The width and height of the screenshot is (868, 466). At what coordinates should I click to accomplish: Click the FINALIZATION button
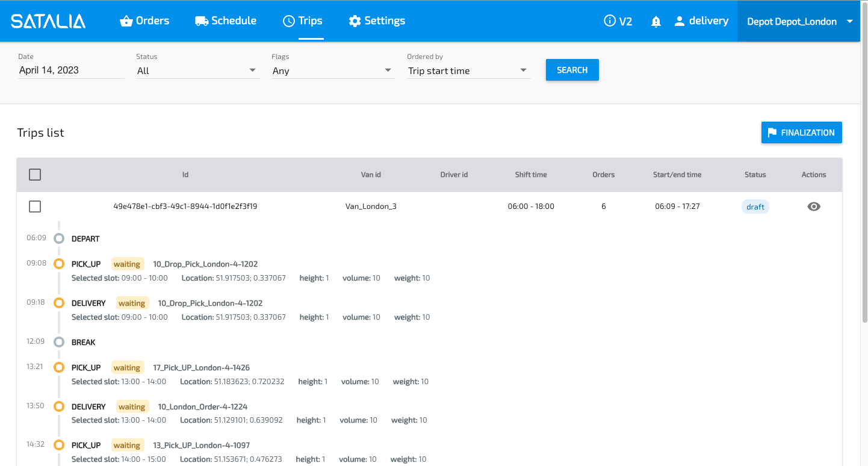click(801, 132)
